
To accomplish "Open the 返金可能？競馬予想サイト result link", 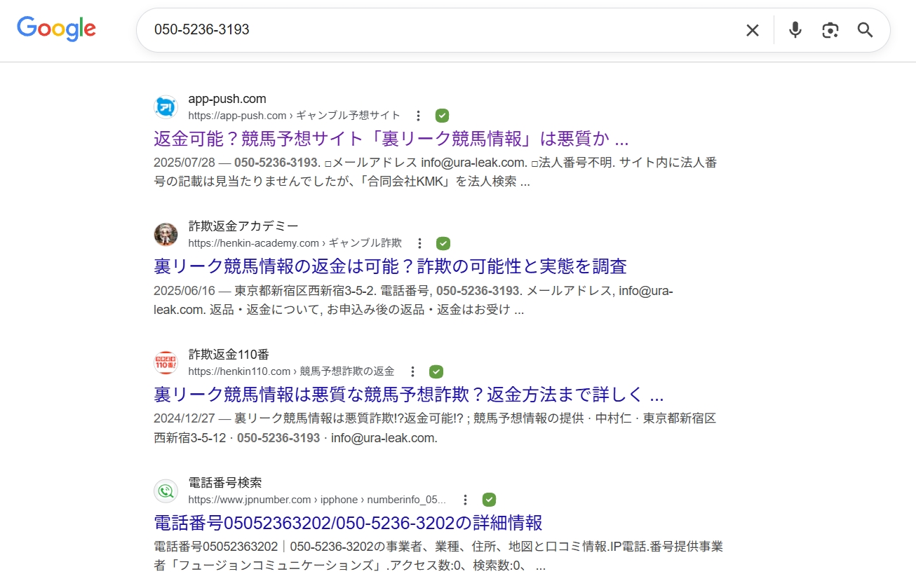I will pos(391,138).
